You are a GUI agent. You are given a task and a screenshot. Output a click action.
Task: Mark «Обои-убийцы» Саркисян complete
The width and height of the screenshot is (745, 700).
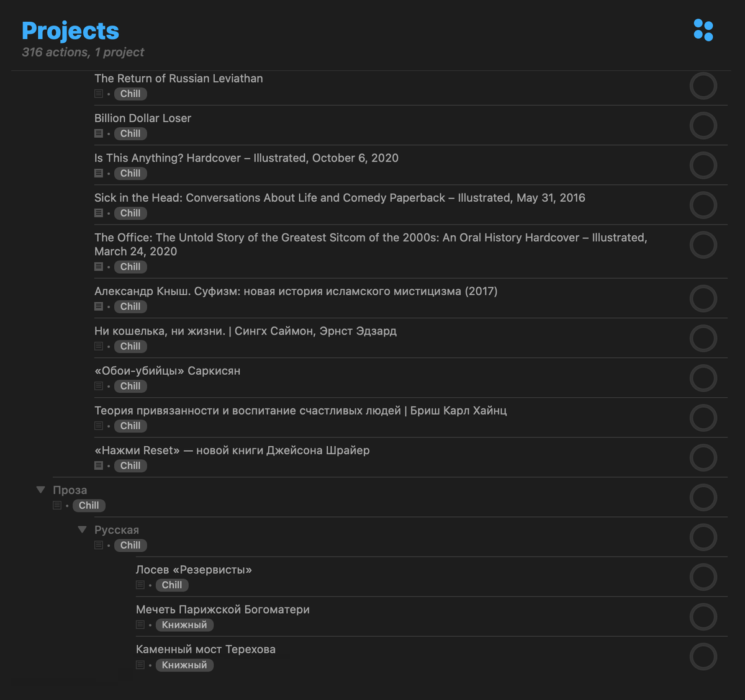coord(703,378)
